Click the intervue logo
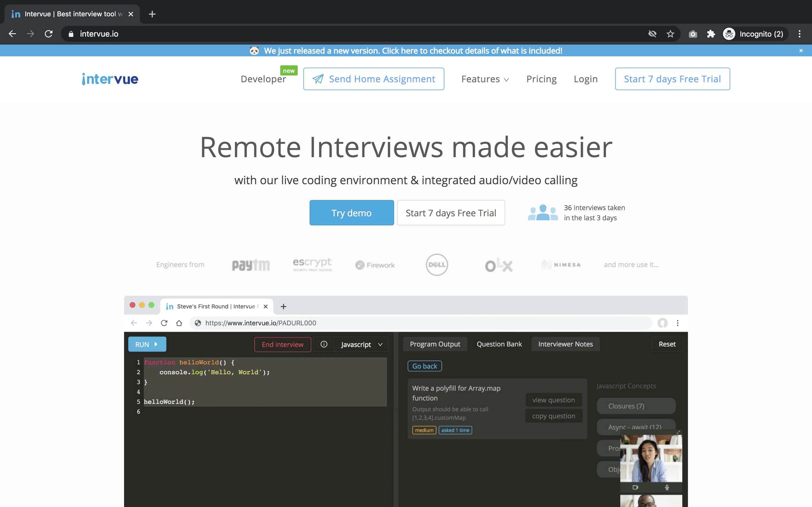Screen dimensions: 812x507 point(110,79)
